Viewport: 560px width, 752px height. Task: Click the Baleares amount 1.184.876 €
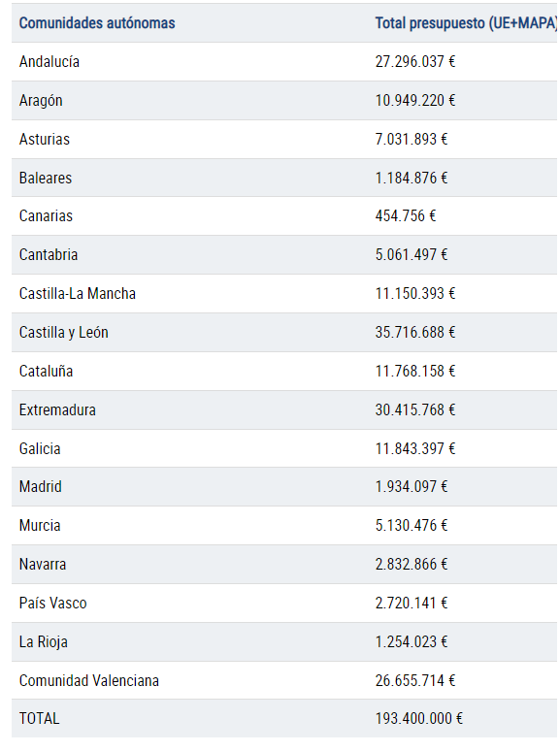pos(412,178)
